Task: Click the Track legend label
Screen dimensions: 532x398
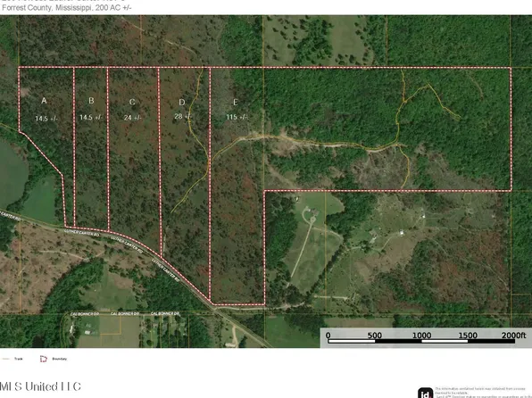Action: tap(19, 359)
